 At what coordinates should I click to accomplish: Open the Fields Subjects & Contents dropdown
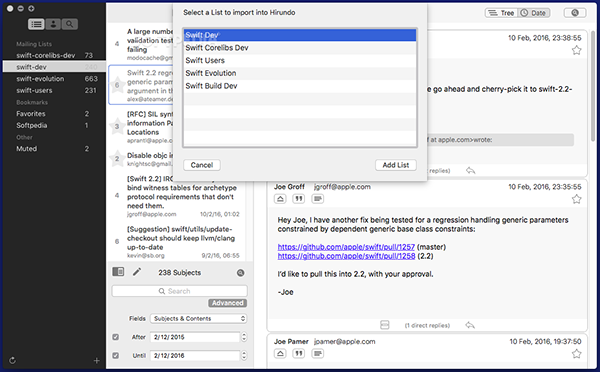pyautogui.click(x=198, y=318)
